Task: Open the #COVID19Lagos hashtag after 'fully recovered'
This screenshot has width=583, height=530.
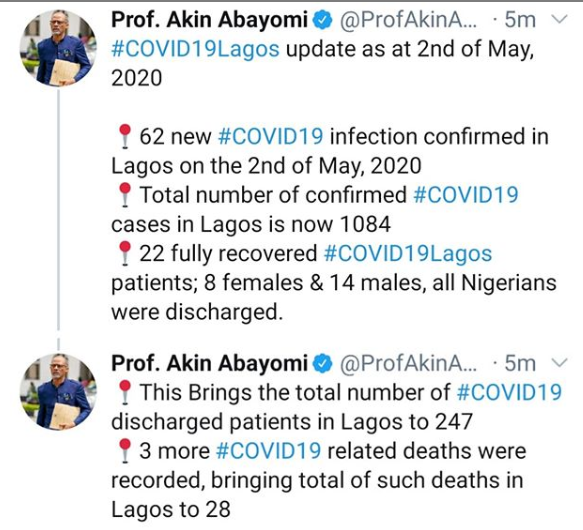Action: (408, 254)
